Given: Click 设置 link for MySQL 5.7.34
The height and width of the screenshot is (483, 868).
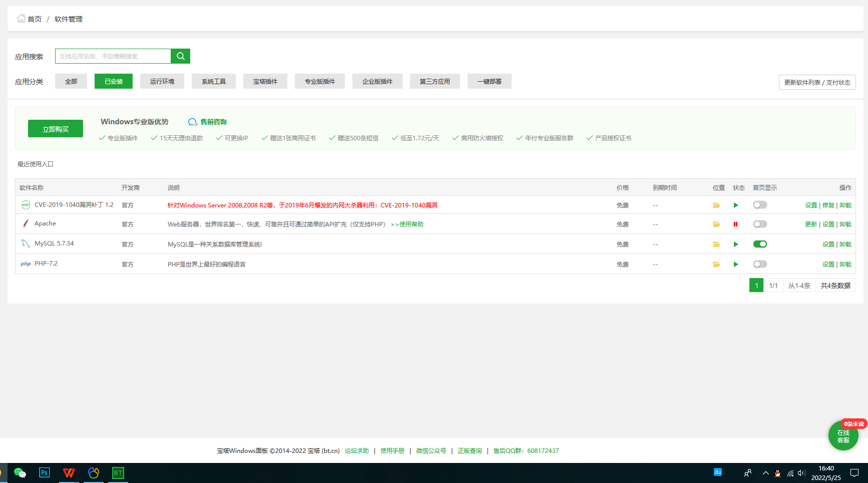Looking at the screenshot, I should tap(828, 245).
